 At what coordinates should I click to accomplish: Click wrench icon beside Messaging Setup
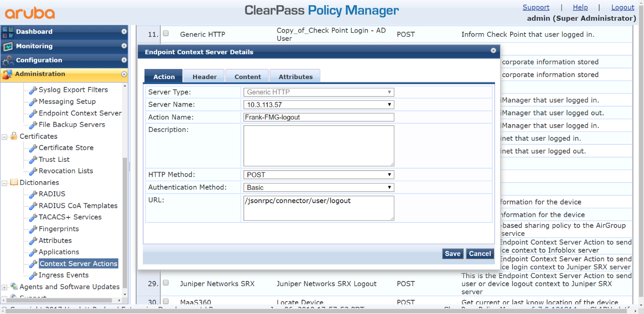[33, 102]
